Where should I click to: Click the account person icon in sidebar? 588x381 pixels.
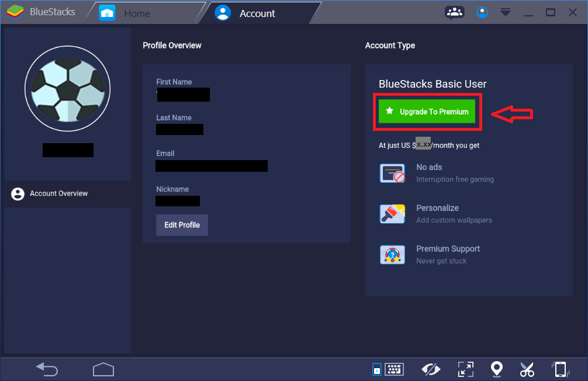pos(18,194)
